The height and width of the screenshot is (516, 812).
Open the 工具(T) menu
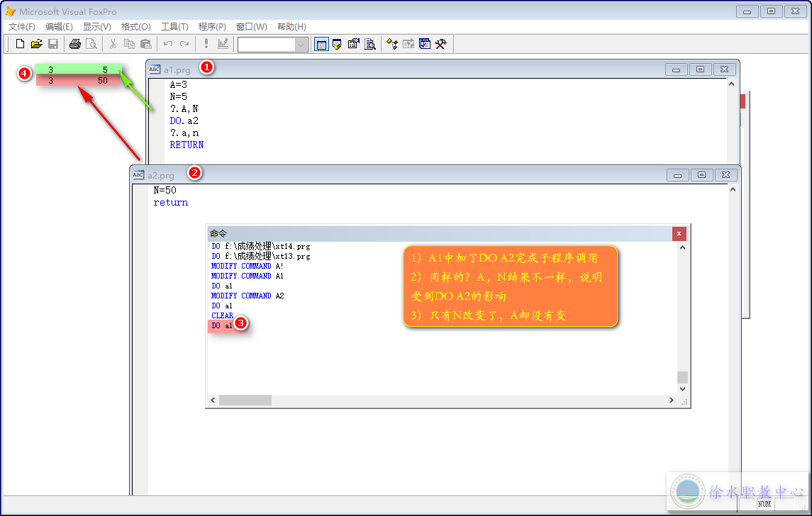coord(174,26)
